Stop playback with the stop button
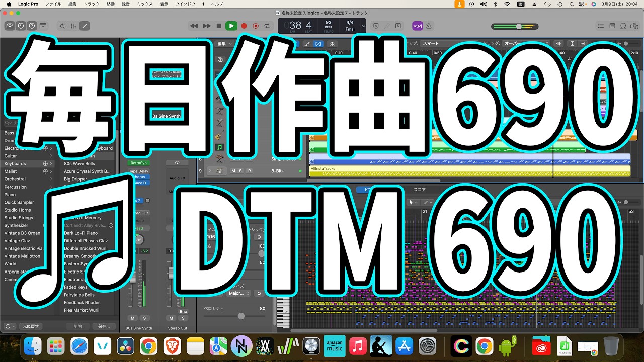644x362 pixels. click(x=219, y=26)
